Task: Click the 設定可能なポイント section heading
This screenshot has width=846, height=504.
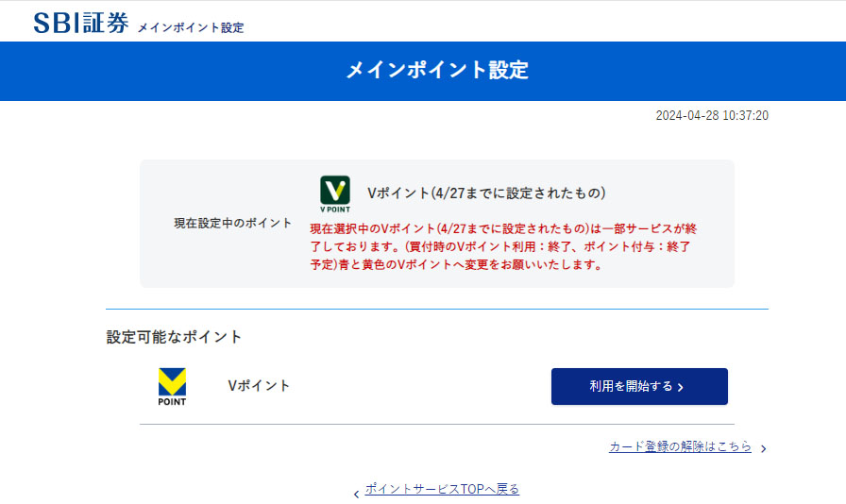Action: [175, 337]
